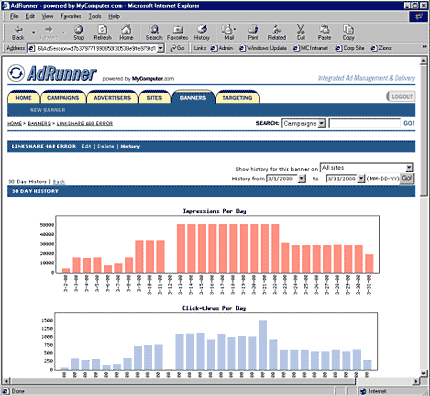Click the Stop toolbar icon

click(x=79, y=33)
